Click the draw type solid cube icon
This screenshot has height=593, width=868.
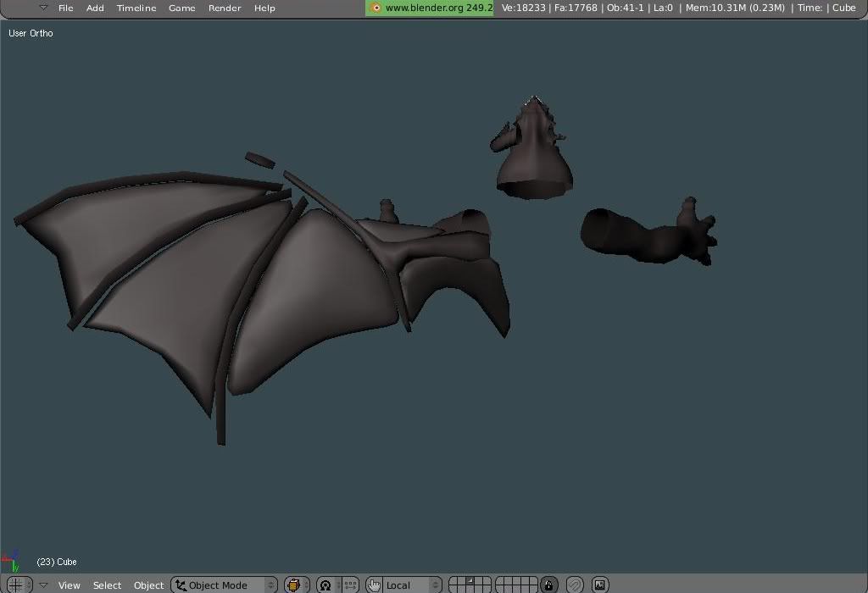pos(294,585)
